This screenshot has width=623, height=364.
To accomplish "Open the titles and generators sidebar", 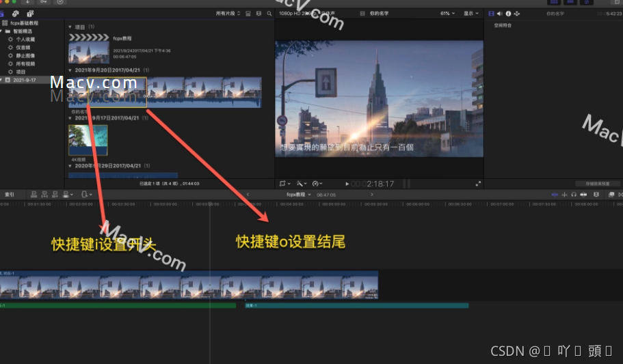I will point(30,14).
